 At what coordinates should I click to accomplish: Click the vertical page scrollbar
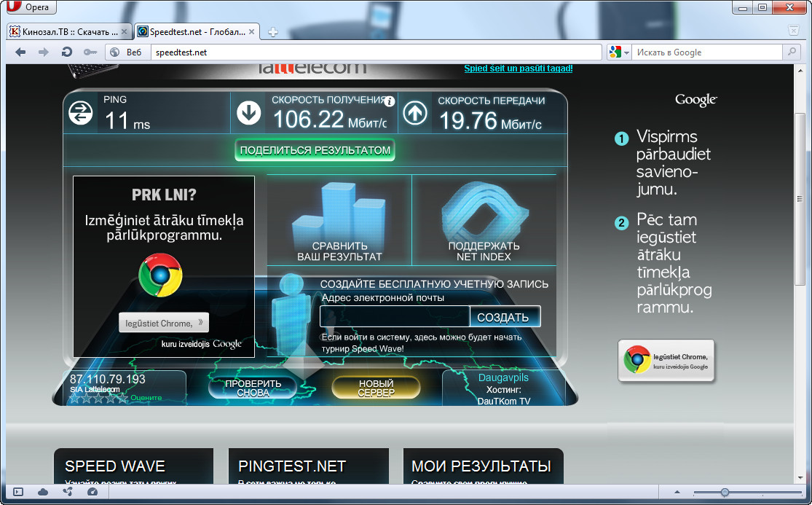800,198
